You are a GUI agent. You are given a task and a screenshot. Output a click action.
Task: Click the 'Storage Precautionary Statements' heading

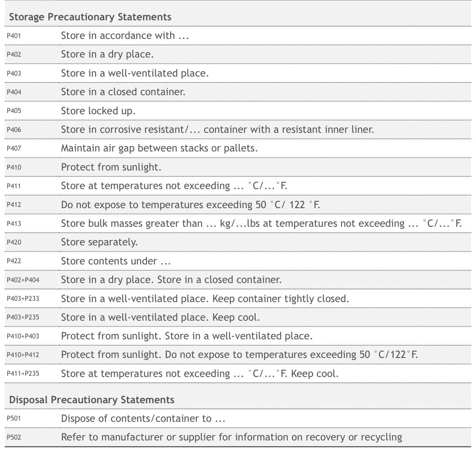tap(90, 17)
